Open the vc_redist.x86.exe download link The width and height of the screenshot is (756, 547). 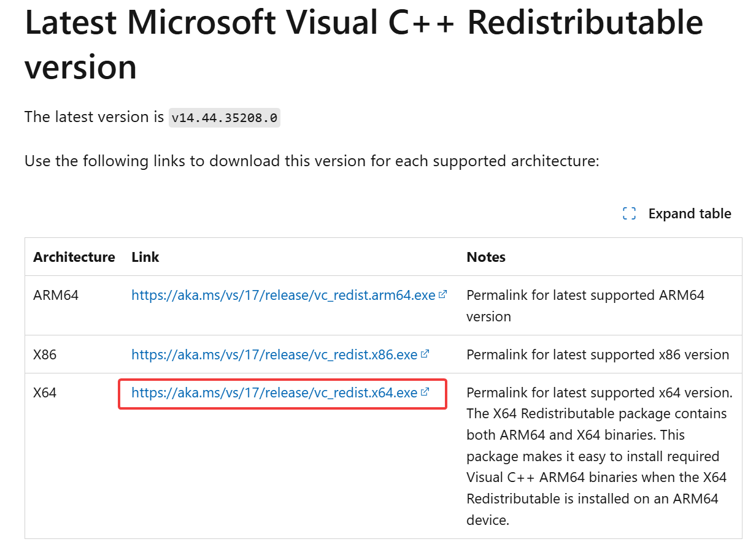(274, 354)
